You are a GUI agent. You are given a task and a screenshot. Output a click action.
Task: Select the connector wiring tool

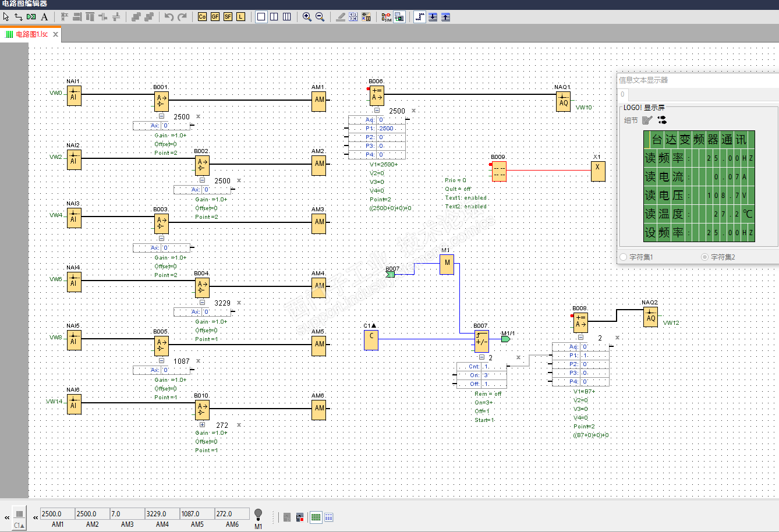(x=19, y=17)
